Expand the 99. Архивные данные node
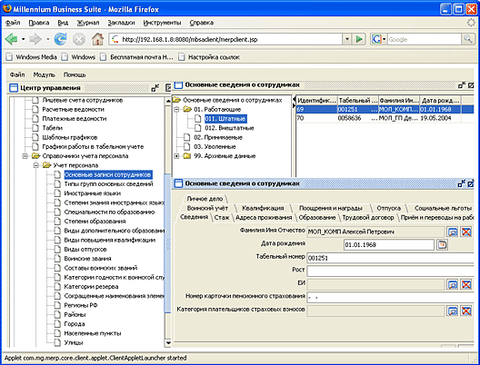The width and height of the screenshot is (480, 365). click(177, 156)
